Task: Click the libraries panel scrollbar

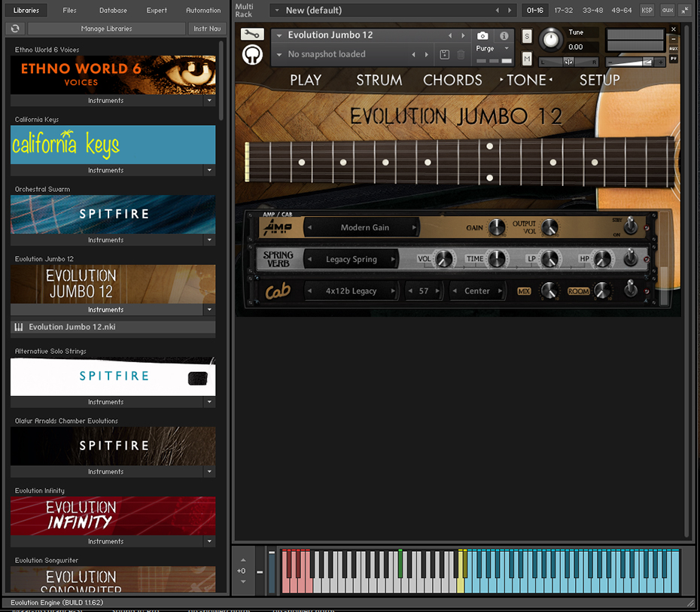Action: pyautogui.click(x=221, y=81)
